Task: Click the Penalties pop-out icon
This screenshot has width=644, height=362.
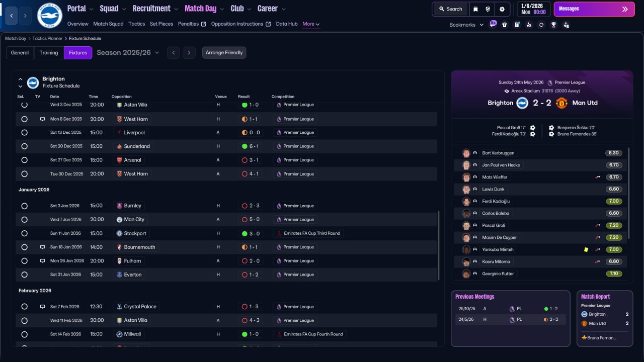Action: [x=204, y=24]
